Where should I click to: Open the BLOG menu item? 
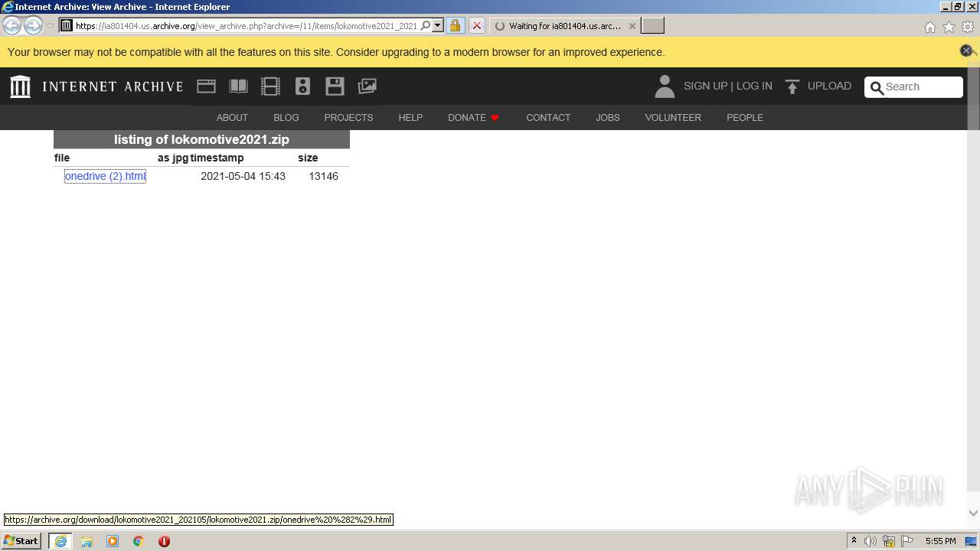click(286, 117)
